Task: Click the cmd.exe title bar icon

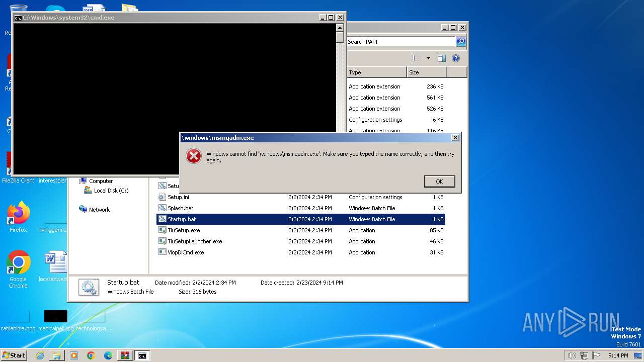Action: [18, 18]
